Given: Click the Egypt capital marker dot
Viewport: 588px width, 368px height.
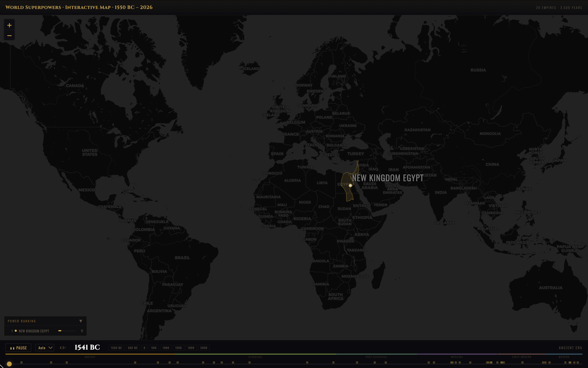Looking at the screenshot, I should point(350,185).
